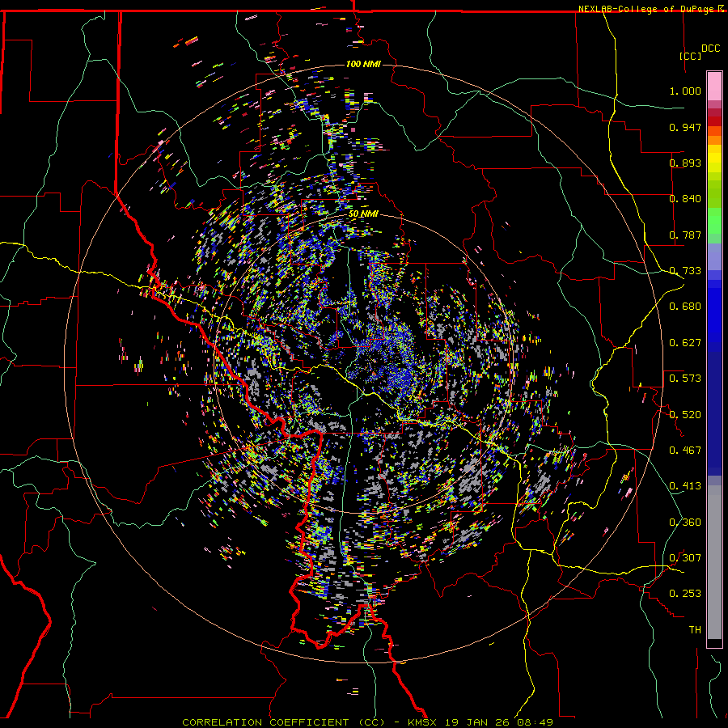Click the 0.680 scale value
This screenshot has width=728, height=728.
pos(685,307)
